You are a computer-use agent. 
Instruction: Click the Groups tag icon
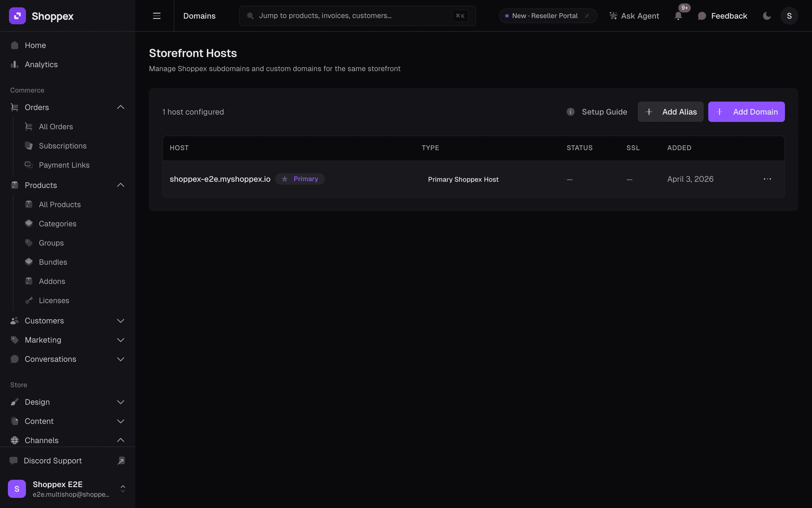click(x=29, y=243)
